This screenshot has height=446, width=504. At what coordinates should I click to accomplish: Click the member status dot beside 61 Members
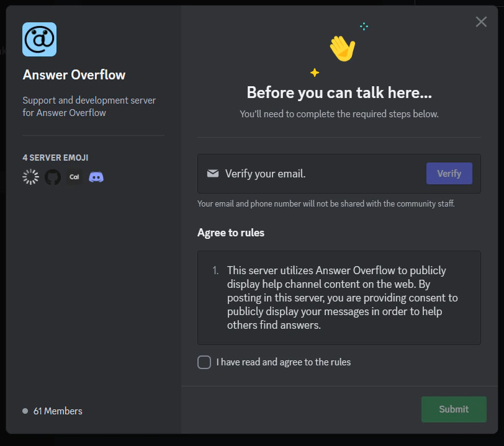(25, 411)
